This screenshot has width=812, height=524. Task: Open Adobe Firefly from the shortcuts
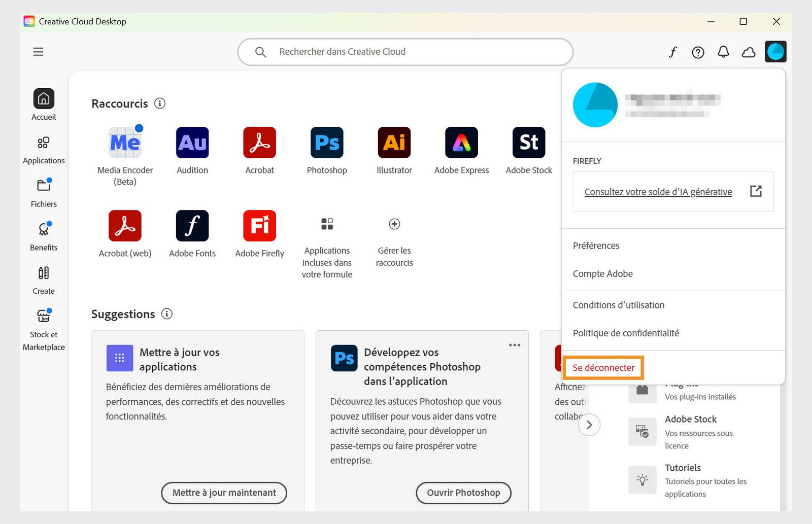click(259, 226)
